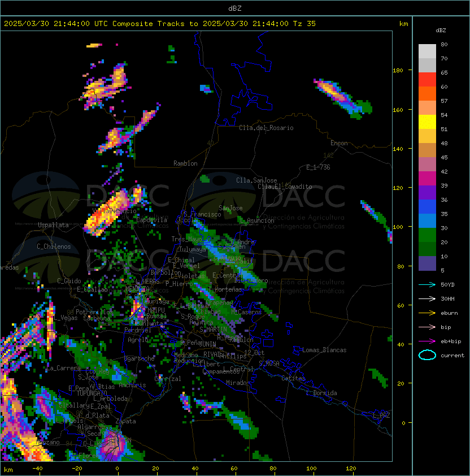This screenshot has height=476, width=470.
Task: Click the S_Francisco label
Action: (x=202, y=214)
